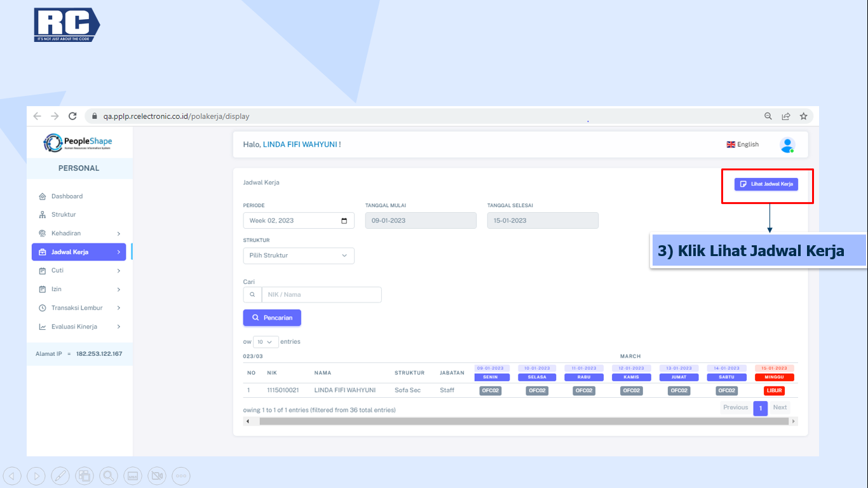868x488 pixels.
Task: Click the browser zoom magnifier icon
Action: pos(768,116)
